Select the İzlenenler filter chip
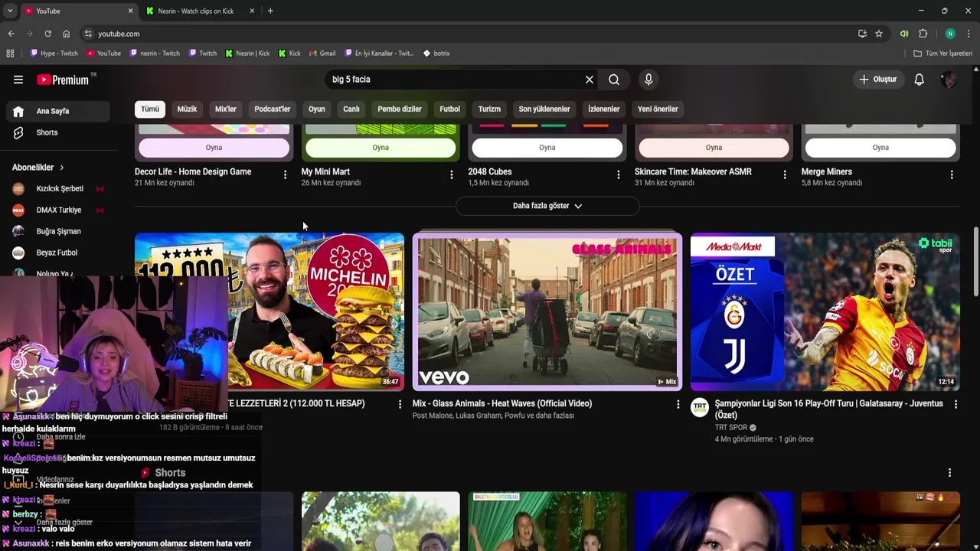980x551 pixels. [x=604, y=109]
